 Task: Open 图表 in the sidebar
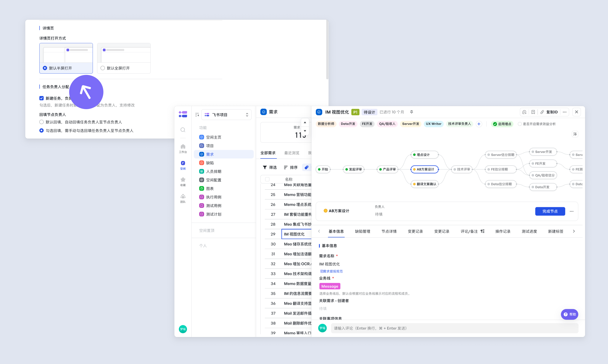tap(224, 188)
